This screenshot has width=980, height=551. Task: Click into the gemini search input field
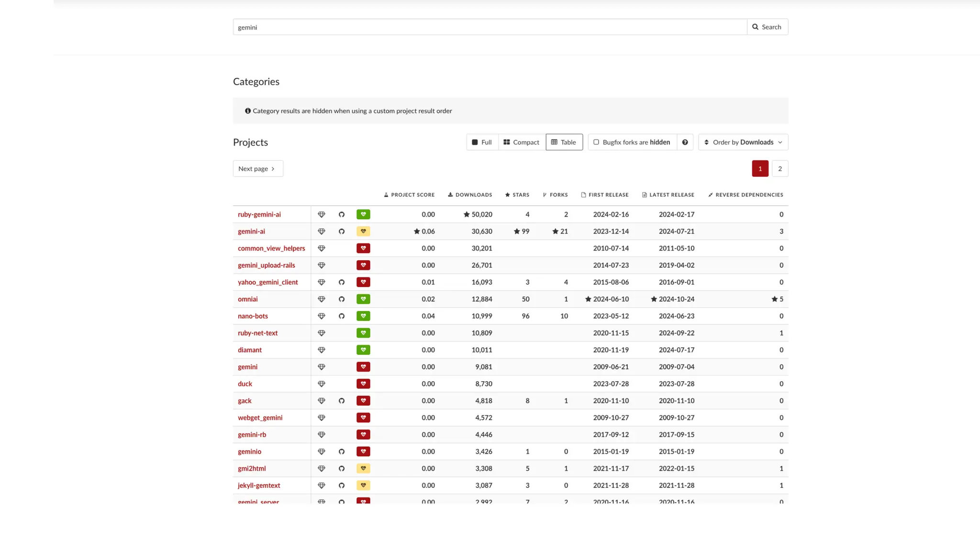point(489,27)
